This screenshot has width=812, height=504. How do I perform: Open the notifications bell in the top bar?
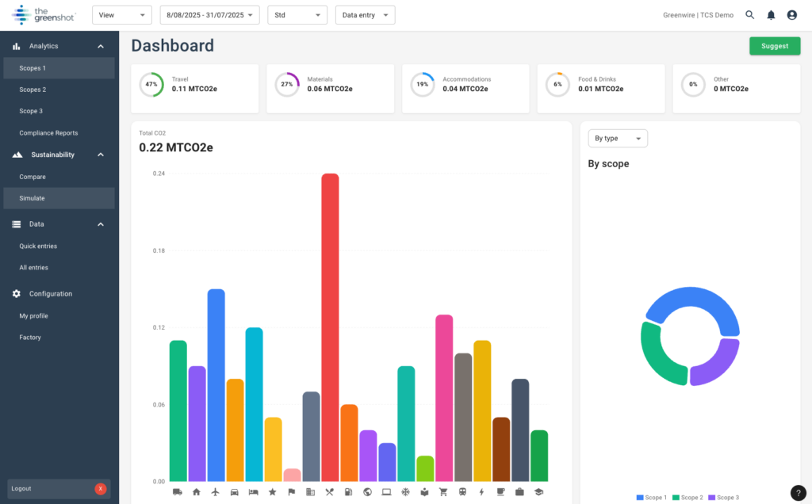click(769, 14)
